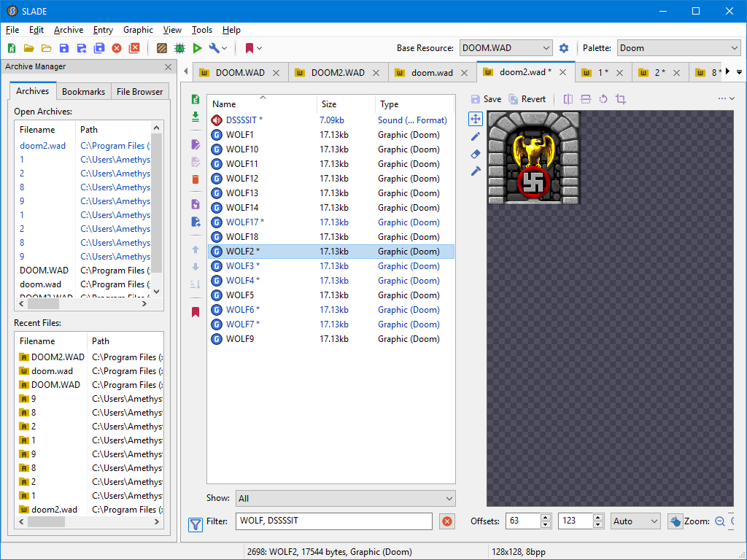Open the Map Editor toolbar icon

[179, 48]
